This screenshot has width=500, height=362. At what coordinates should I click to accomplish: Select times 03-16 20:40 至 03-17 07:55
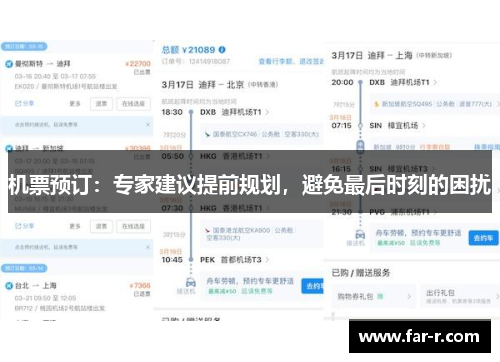[x=55, y=76]
